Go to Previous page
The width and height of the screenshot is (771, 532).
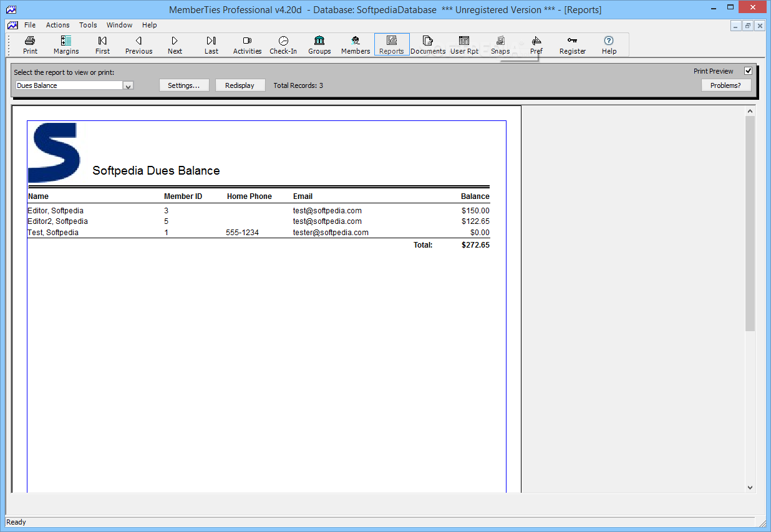tap(138, 45)
